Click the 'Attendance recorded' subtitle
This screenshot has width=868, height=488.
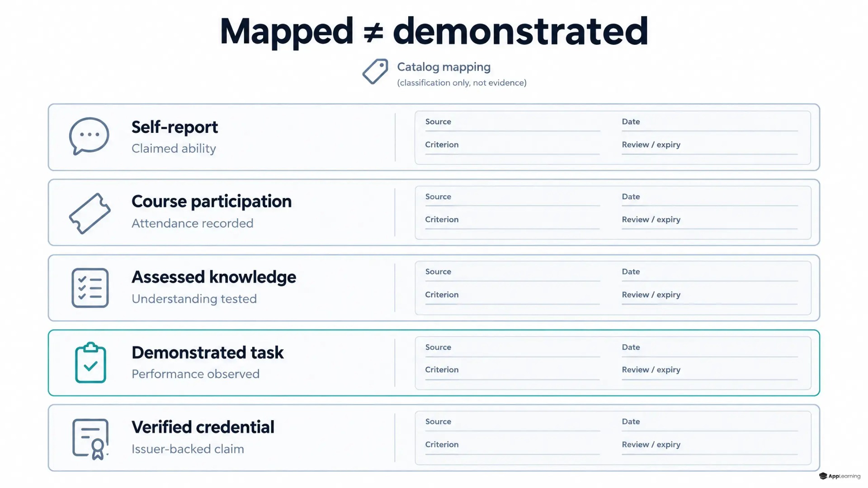coord(192,223)
